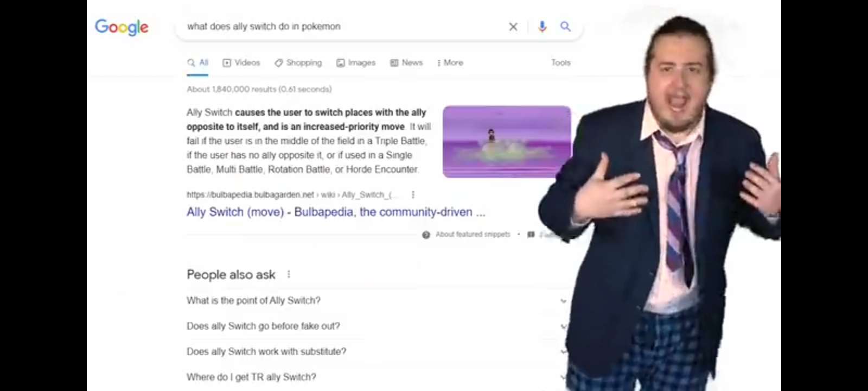Select the Shopping results tab
The height and width of the screenshot is (391, 868).
point(298,62)
